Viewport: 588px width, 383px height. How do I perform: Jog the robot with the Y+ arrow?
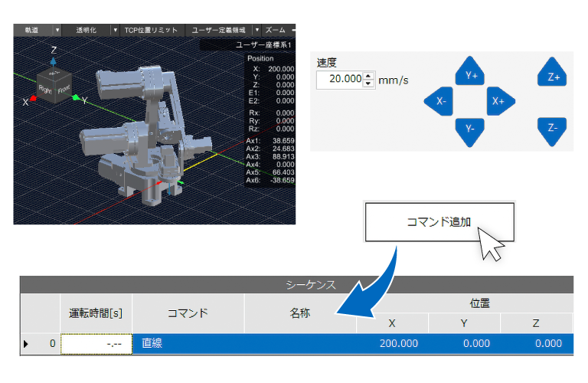coord(469,71)
